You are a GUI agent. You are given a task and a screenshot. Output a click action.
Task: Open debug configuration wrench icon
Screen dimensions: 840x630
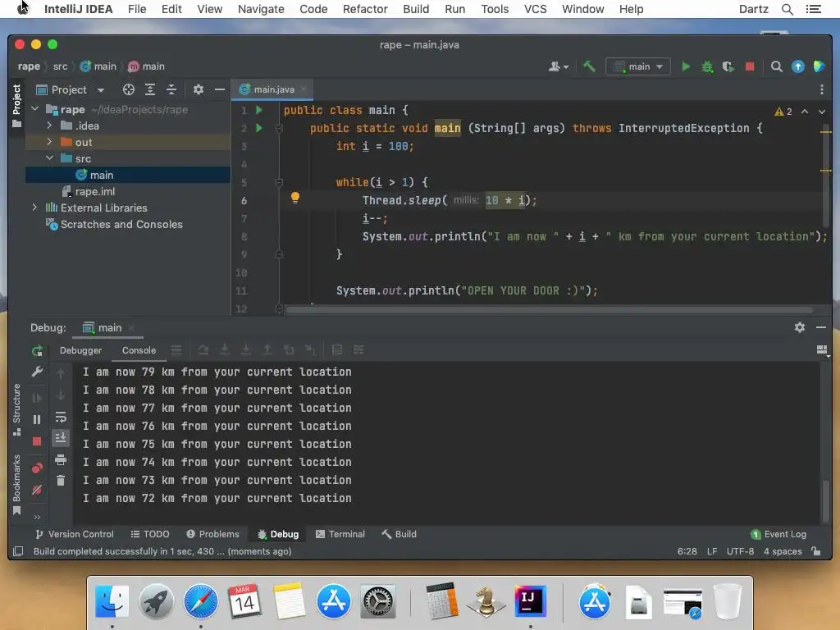point(37,372)
